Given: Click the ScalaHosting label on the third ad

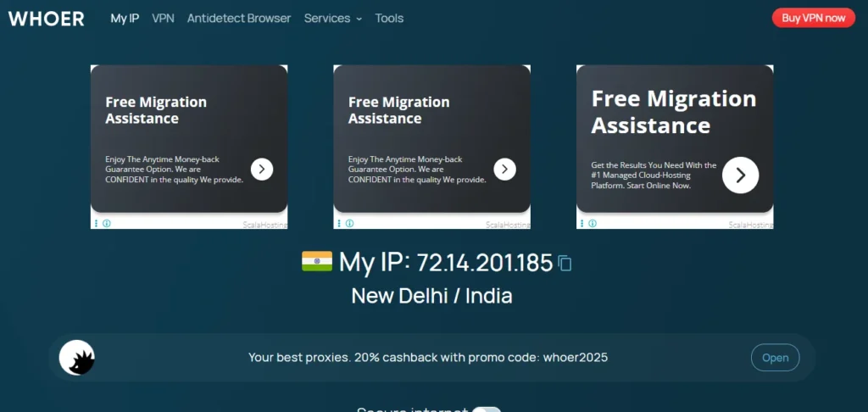Looking at the screenshot, I should click(751, 225).
